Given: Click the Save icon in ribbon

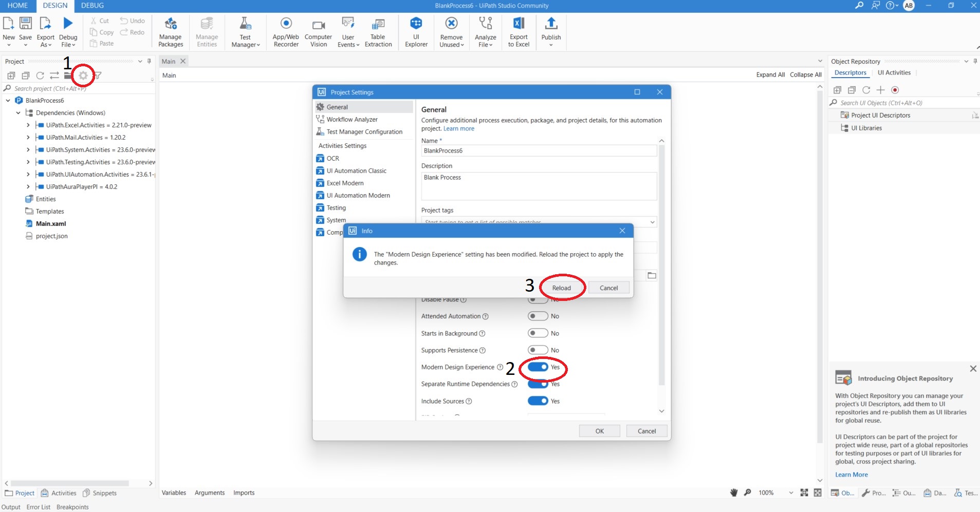Looking at the screenshot, I should tap(25, 23).
